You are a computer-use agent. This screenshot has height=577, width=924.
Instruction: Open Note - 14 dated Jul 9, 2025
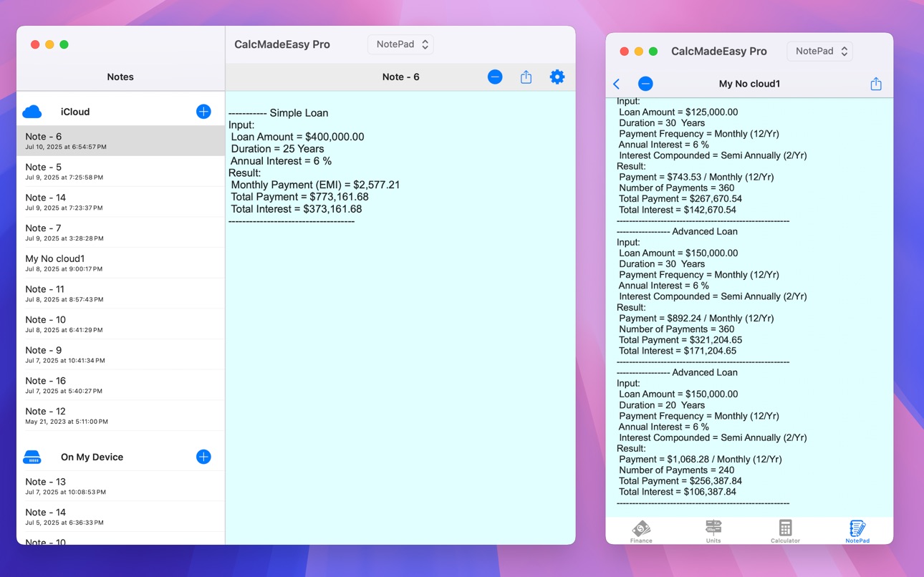click(x=120, y=202)
